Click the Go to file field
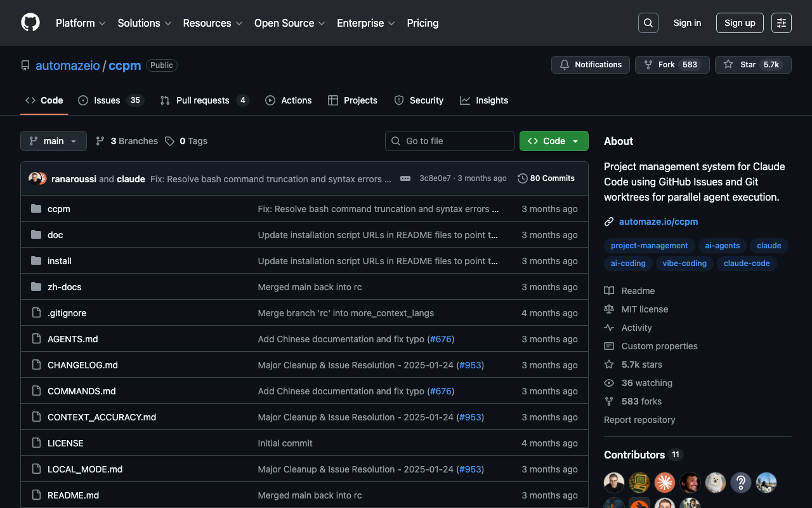The width and height of the screenshot is (812, 508). tap(450, 141)
